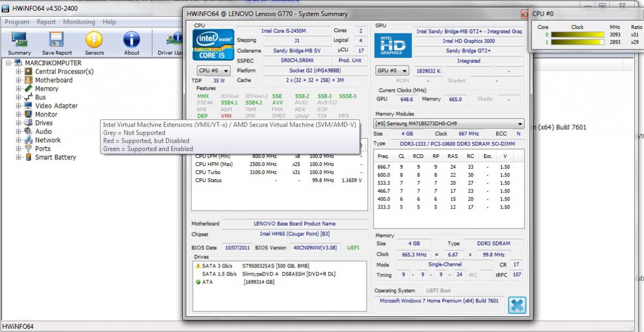
Task: Select the Audio speaker icon
Action: click(x=29, y=132)
